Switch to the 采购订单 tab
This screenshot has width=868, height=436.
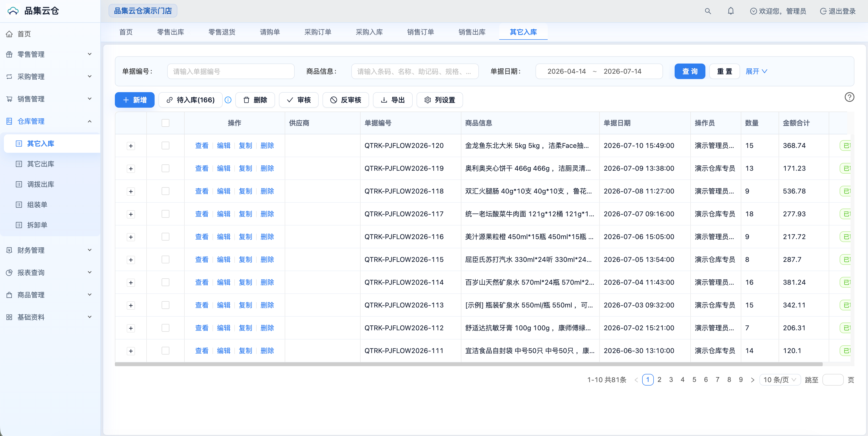(x=318, y=32)
